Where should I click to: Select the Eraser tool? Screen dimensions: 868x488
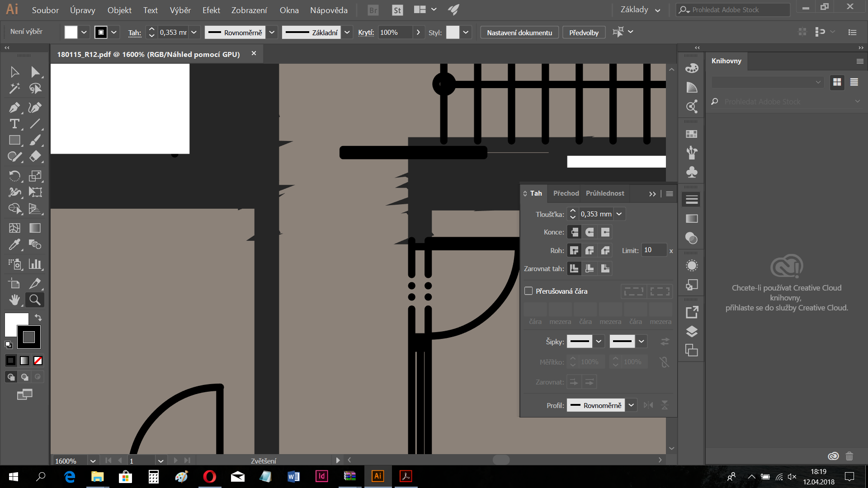[x=35, y=157]
